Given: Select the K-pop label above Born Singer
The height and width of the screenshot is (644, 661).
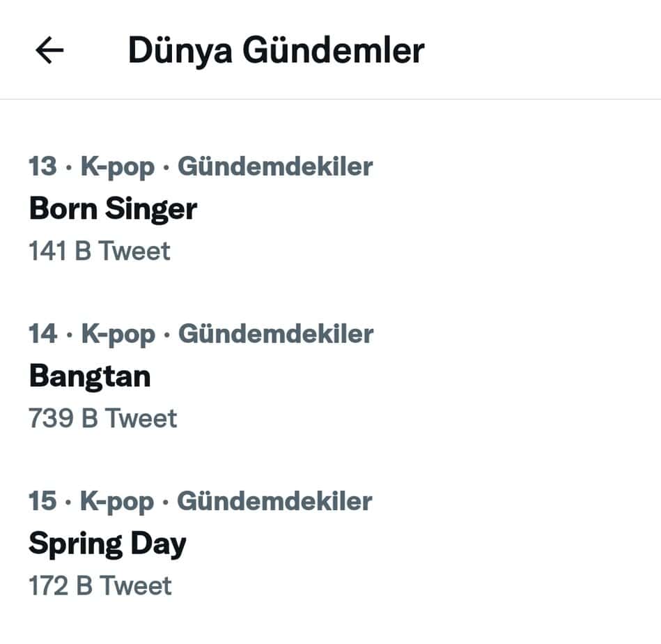Looking at the screenshot, I should 118,167.
